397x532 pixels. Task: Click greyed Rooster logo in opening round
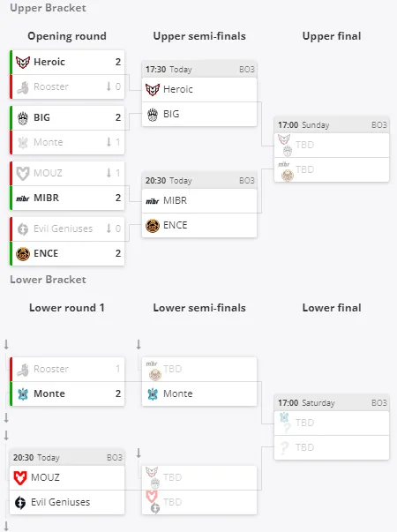click(x=23, y=87)
